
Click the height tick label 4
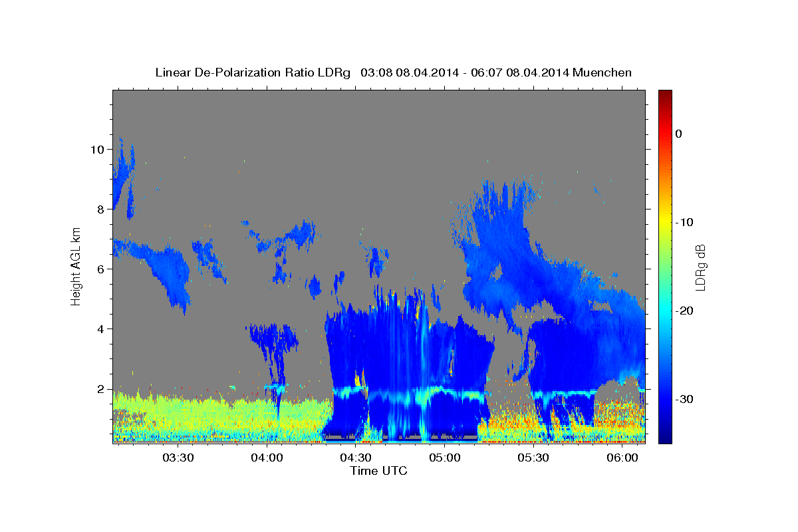101,329
